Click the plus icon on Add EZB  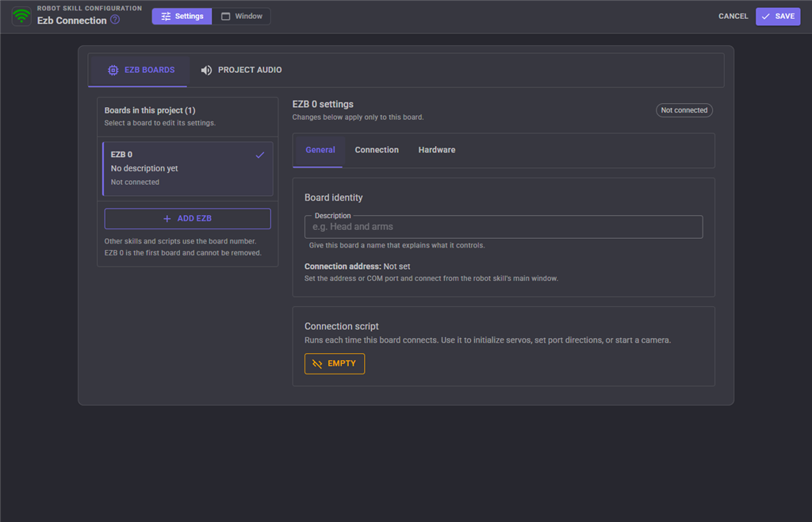pos(167,219)
